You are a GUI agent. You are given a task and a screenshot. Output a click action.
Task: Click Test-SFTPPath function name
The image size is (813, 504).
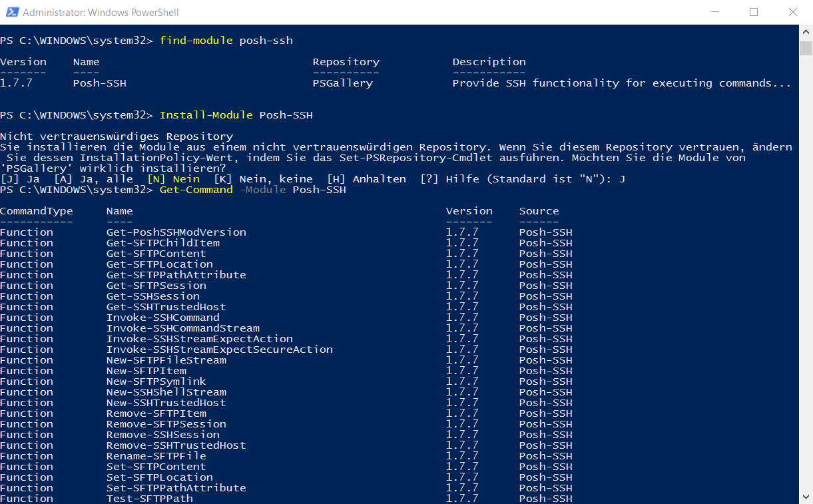(x=150, y=499)
